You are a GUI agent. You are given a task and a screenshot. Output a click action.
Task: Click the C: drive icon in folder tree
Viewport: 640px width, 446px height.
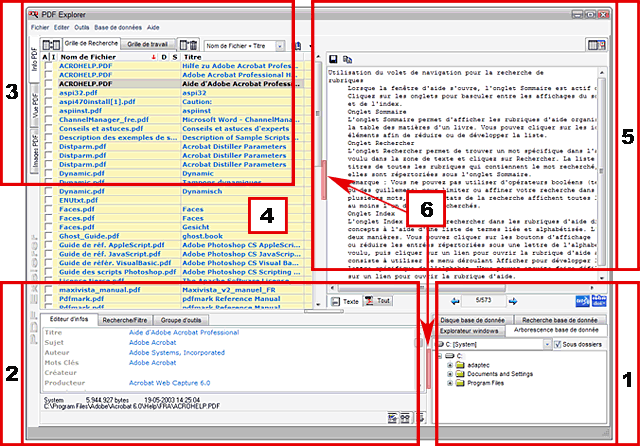(x=449, y=356)
